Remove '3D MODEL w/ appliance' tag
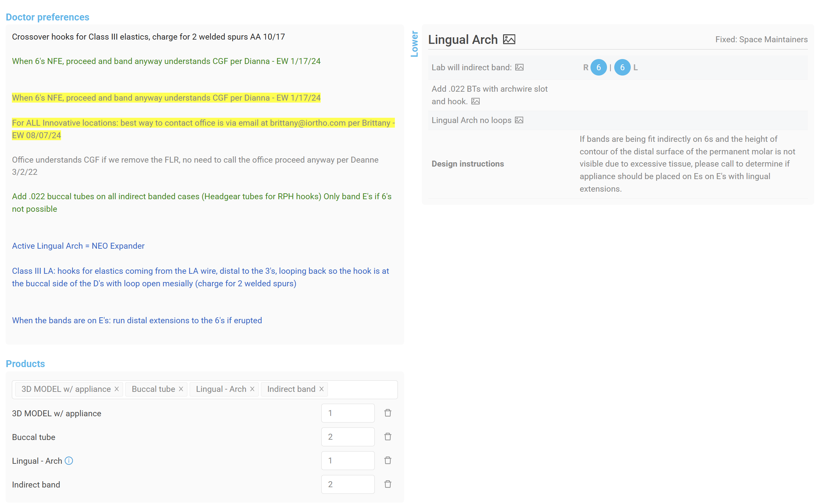828x504 pixels. [x=116, y=389]
